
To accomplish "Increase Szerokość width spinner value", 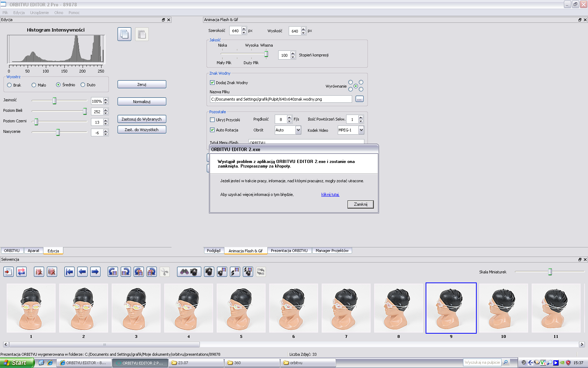I will 244,29.
